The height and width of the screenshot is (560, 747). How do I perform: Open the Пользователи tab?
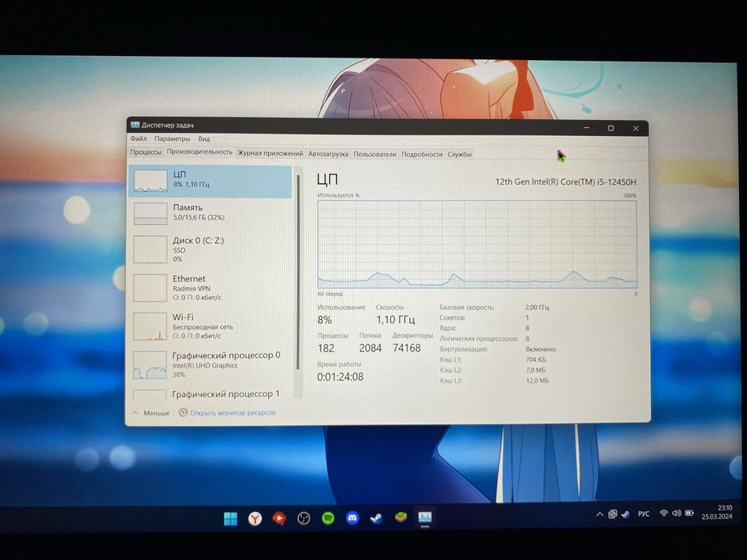coord(375,154)
